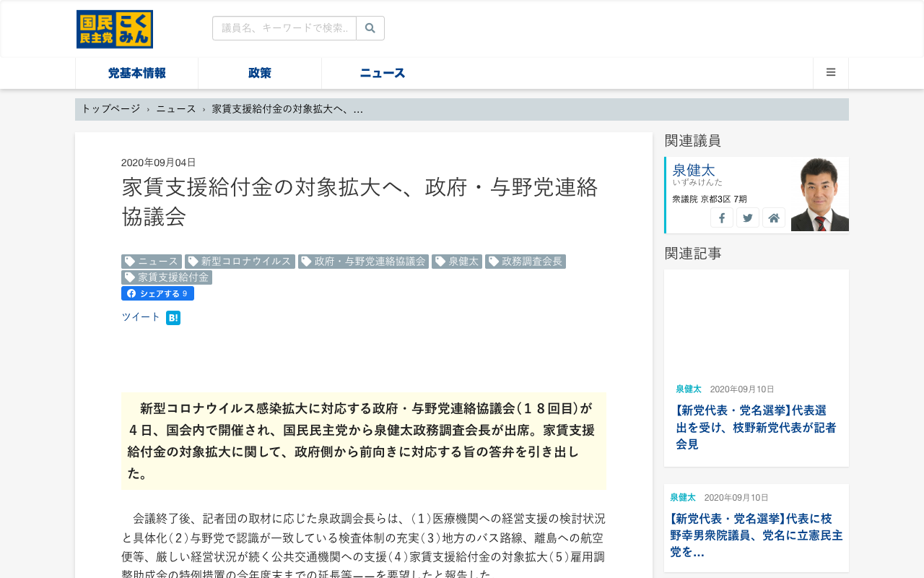Click the ツイート link

141,317
